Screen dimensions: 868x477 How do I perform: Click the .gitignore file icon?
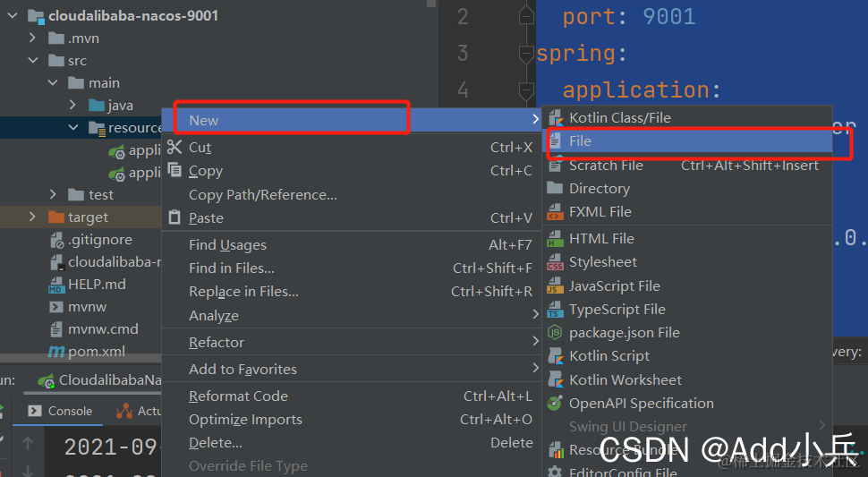tap(56, 240)
